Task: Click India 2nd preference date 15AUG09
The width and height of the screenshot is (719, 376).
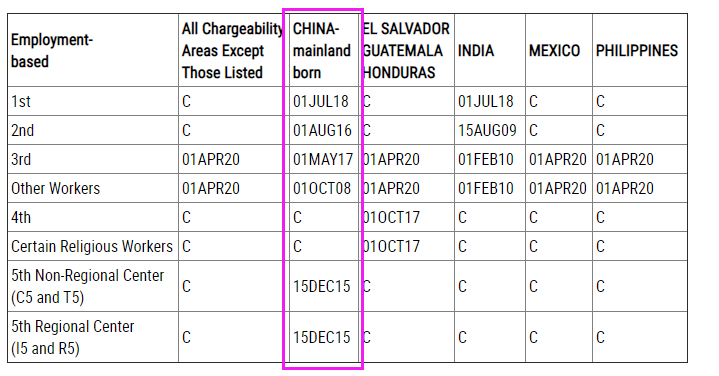Action: pos(487,130)
